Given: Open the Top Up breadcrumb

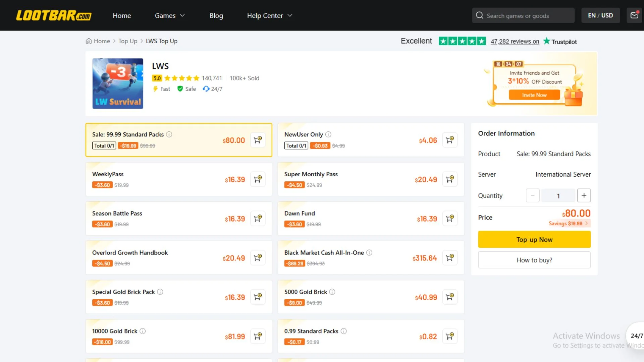Looking at the screenshot, I should 128,41.
